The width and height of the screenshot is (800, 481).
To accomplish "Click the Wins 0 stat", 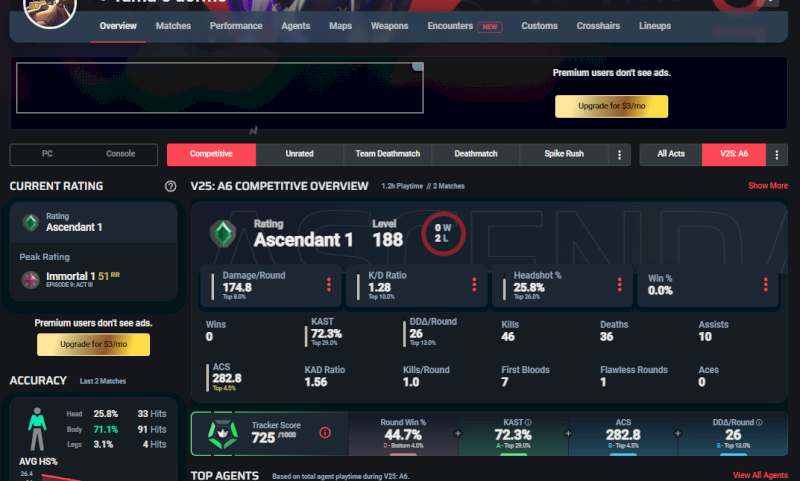I will [x=215, y=331].
